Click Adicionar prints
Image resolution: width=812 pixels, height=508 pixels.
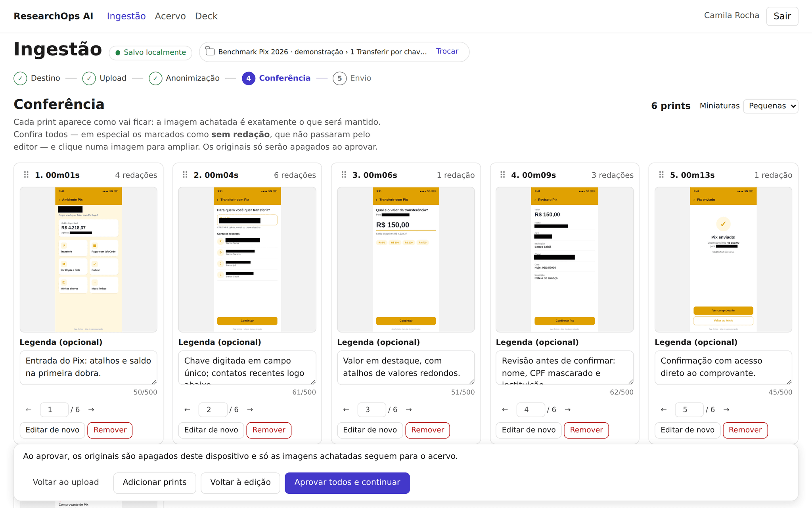pos(155,483)
